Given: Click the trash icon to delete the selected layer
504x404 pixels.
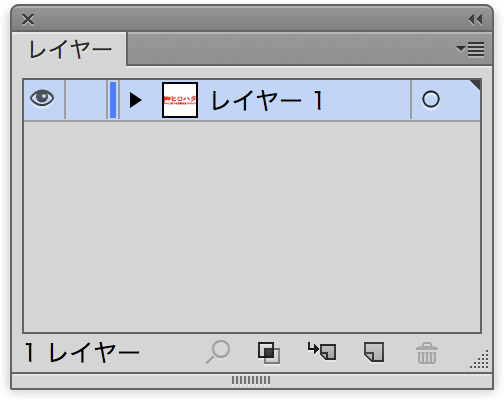Looking at the screenshot, I should [x=427, y=353].
